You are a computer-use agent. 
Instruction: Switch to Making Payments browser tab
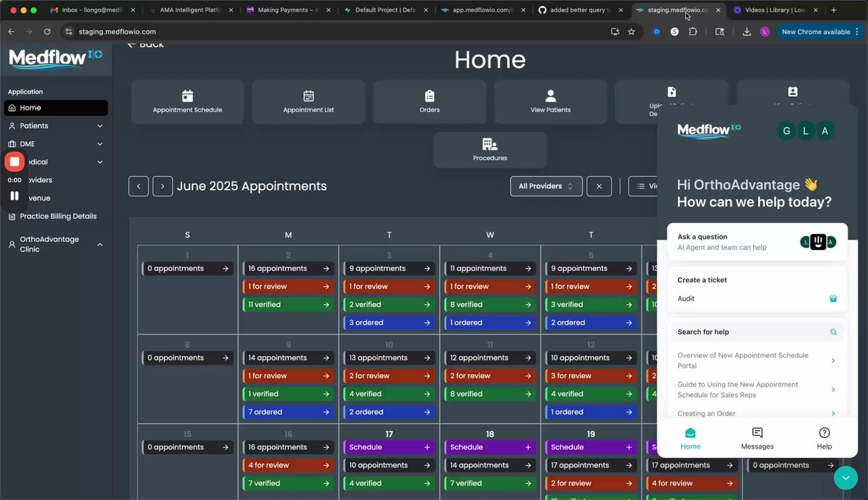[288, 10]
